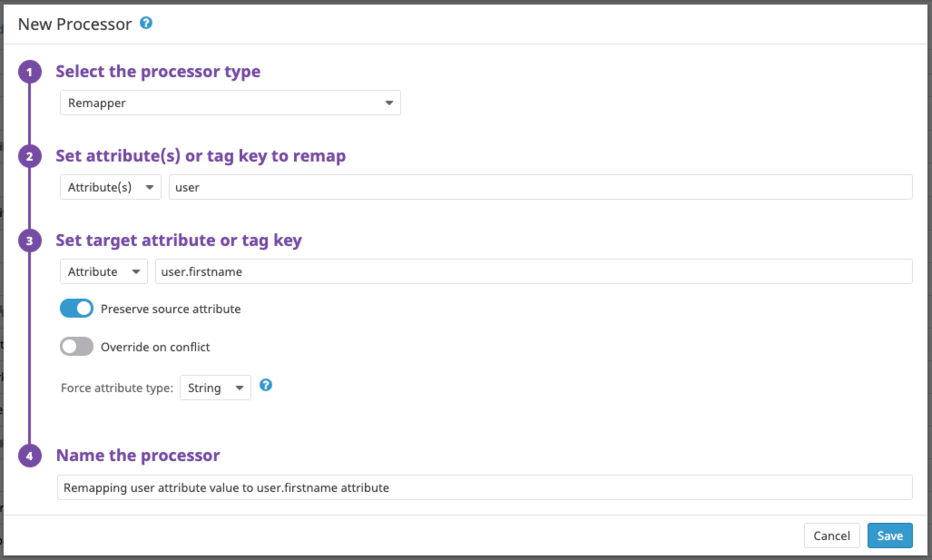Viewport: 932px width, 560px height.
Task: Click the Preserve source attribute label
Action: pyautogui.click(x=171, y=309)
